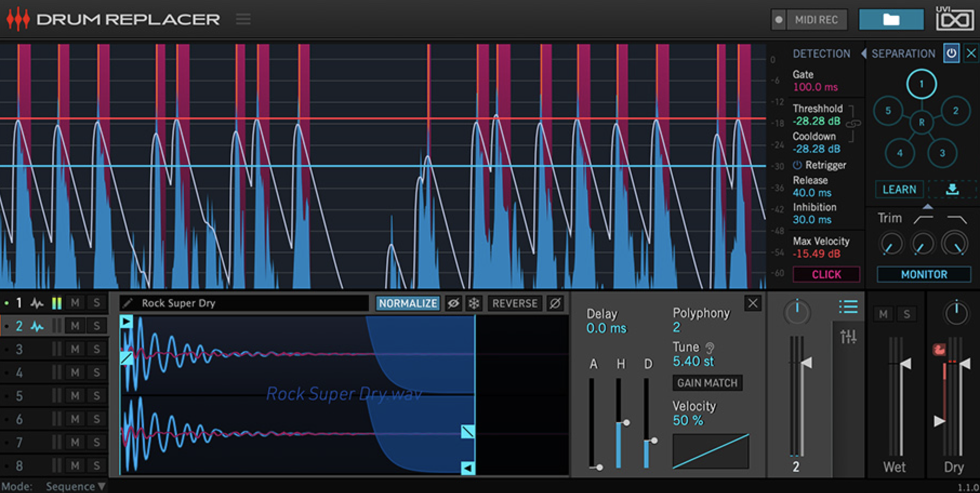This screenshot has height=493, width=980.
Task: Click the sample start play marker
Action: [126, 322]
